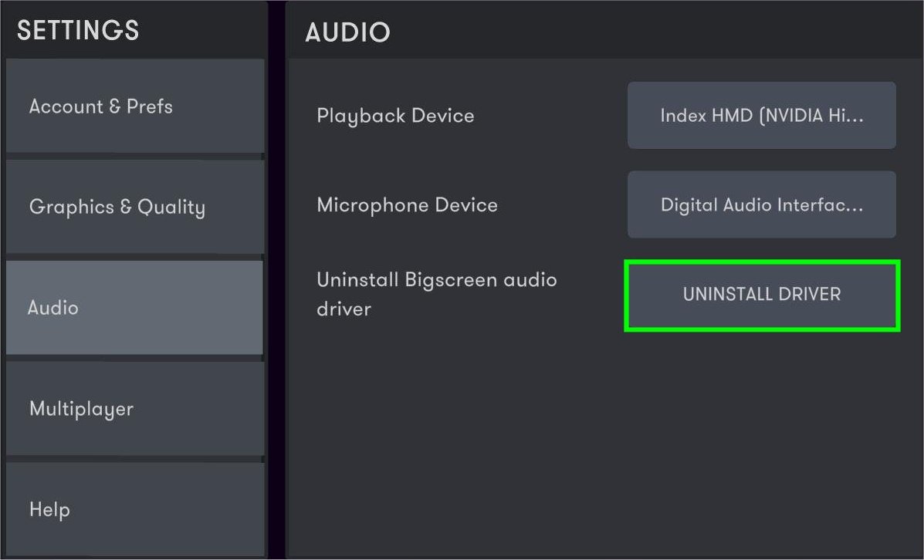Show multiplayer options from the settings sidebar
This screenshot has height=560, width=924.
click(135, 409)
